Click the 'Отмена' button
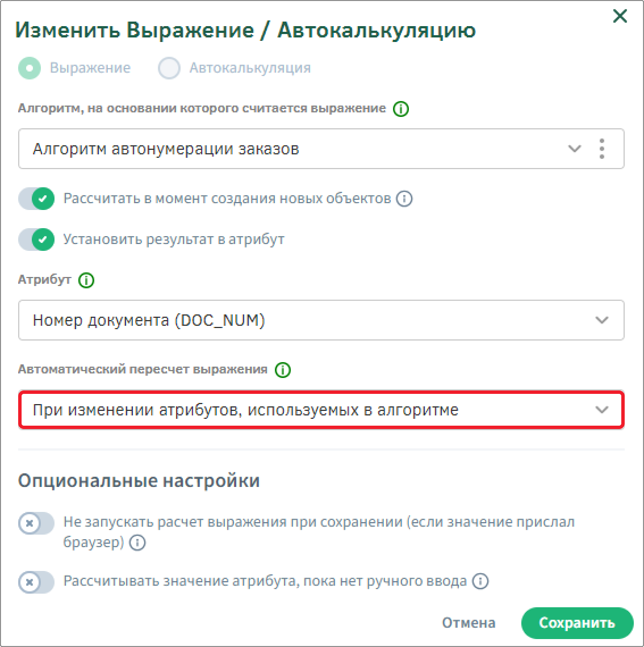 tap(469, 623)
